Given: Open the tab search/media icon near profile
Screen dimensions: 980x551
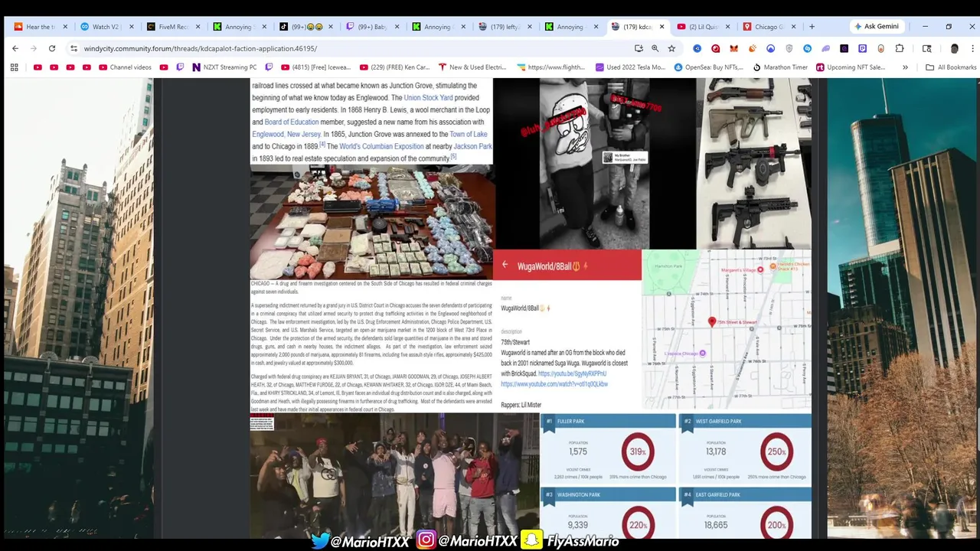Looking at the screenshot, I should point(927,48).
